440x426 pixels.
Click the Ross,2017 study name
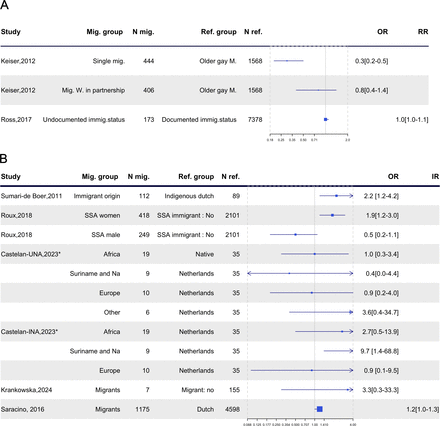(16, 119)
